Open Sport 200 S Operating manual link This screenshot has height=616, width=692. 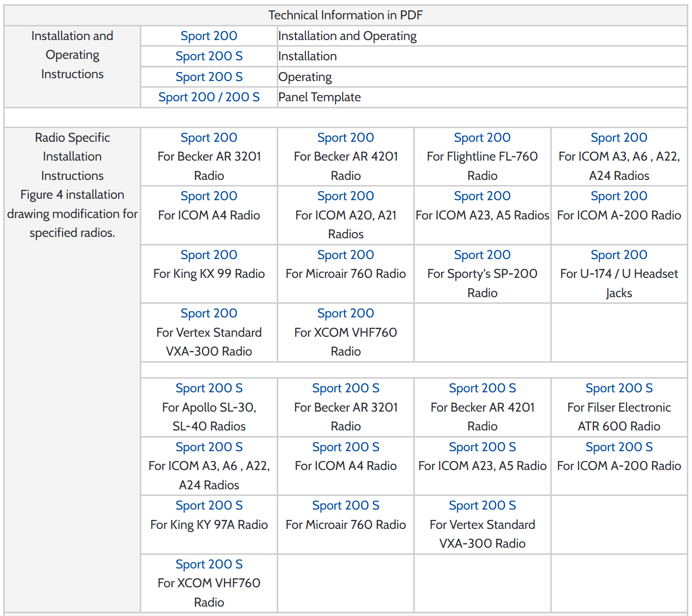209,77
